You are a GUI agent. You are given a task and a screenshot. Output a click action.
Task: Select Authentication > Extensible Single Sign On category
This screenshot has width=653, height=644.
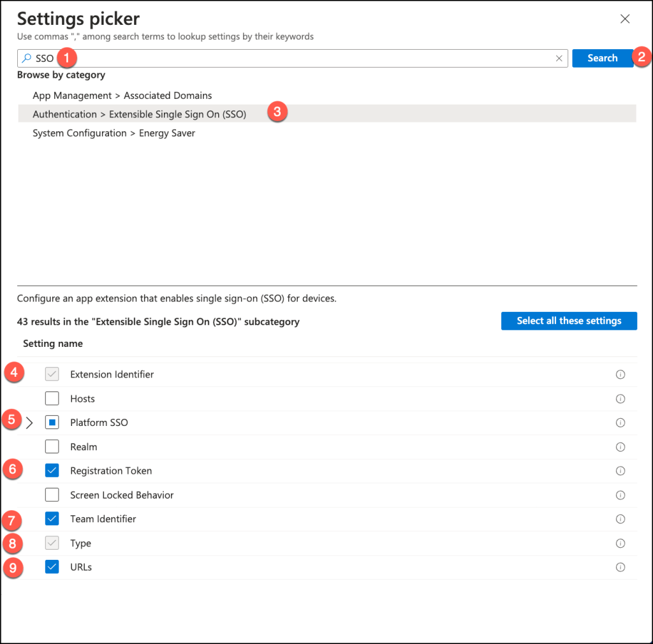(140, 114)
